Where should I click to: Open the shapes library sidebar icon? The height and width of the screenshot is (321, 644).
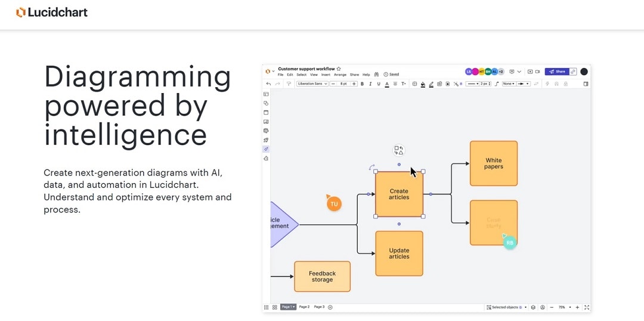point(266,103)
